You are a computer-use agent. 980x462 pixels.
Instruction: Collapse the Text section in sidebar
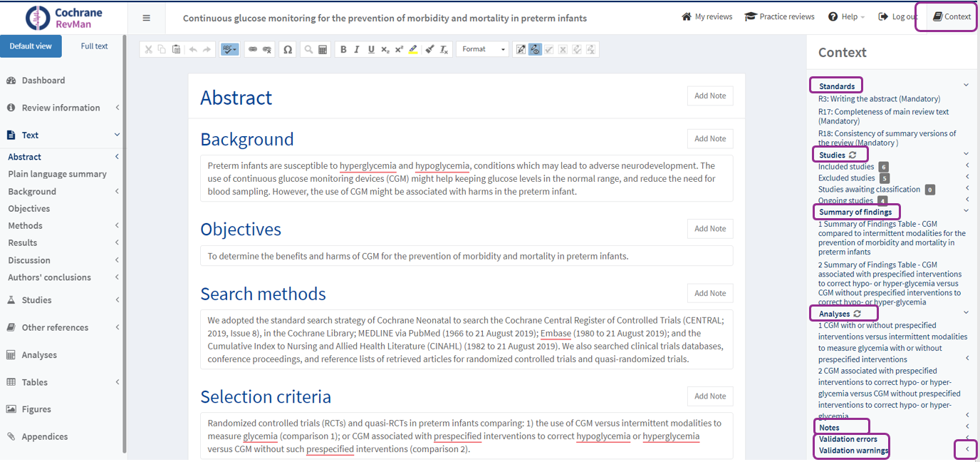click(x=117, y=135)
